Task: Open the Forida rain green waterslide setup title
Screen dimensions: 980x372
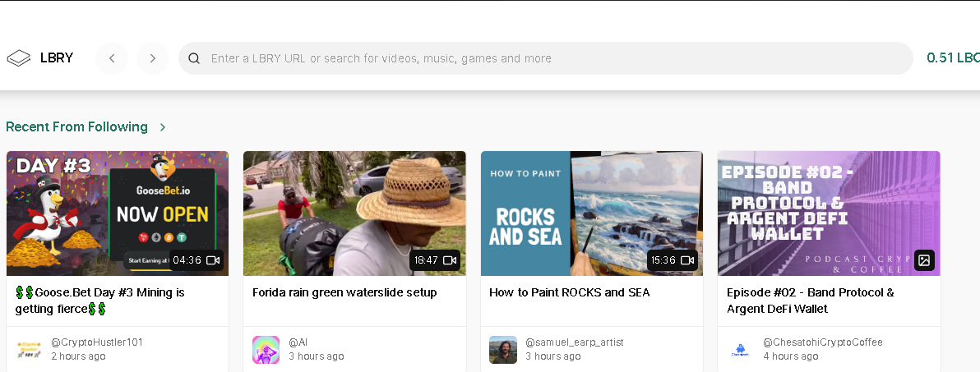Action: [x=344, y=292]
